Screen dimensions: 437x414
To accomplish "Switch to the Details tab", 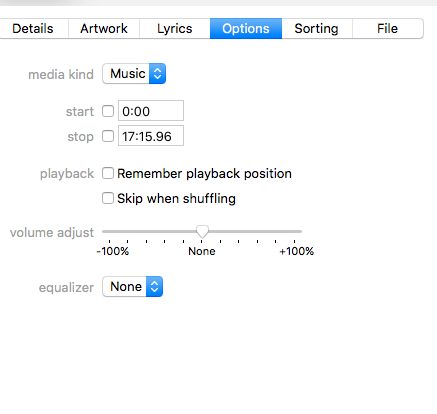I will tap(33, 29).
